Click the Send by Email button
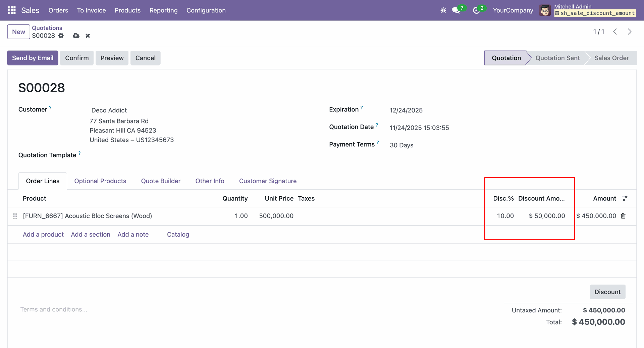This screenshot has width=644, height=348. [x=33, y=58]
